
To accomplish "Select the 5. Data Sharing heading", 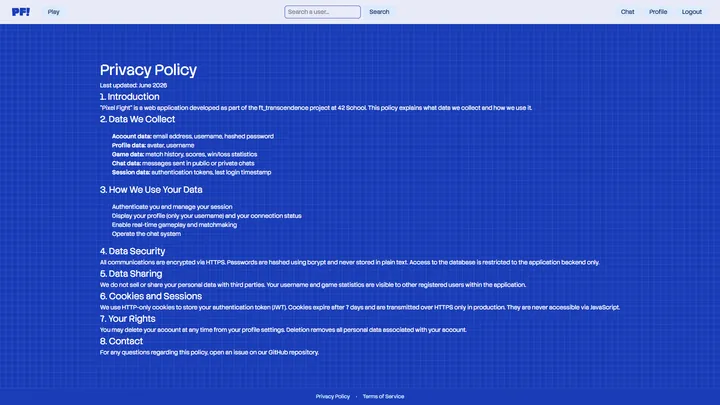I will click(x=131, y=274).
